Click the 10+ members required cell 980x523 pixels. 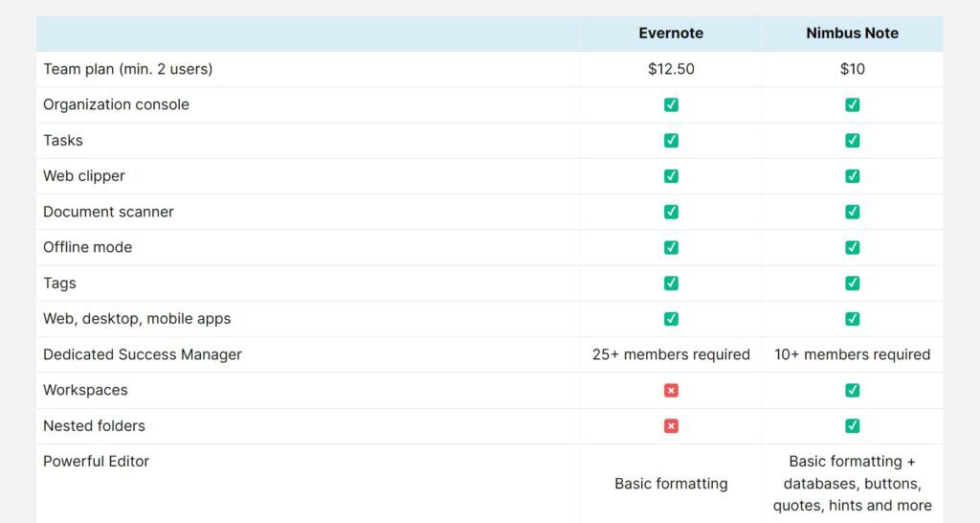852,354
